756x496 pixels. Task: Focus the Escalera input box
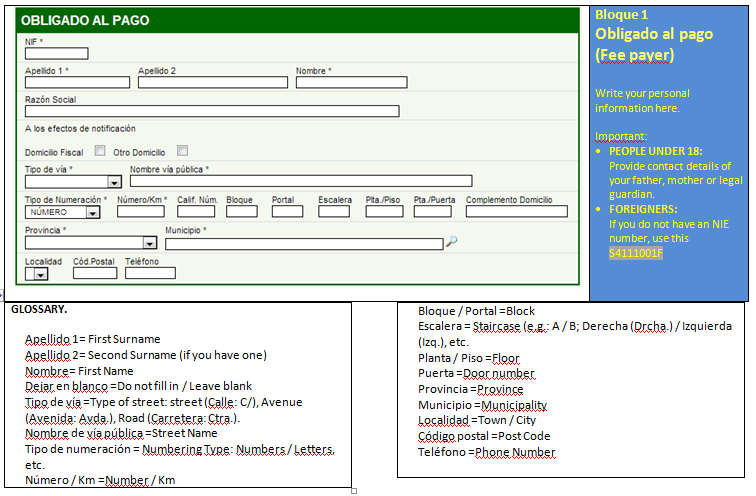point(334,212)
